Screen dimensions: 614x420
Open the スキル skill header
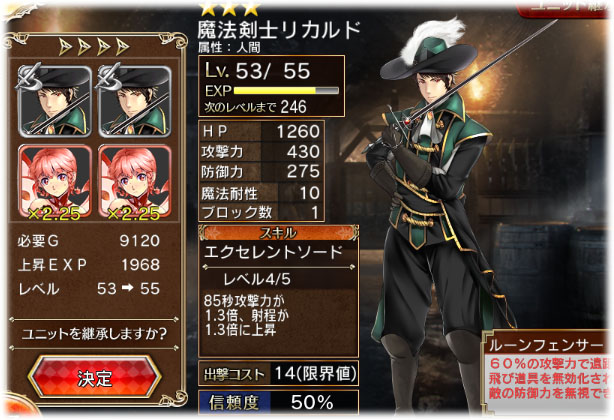click(278, 233)
